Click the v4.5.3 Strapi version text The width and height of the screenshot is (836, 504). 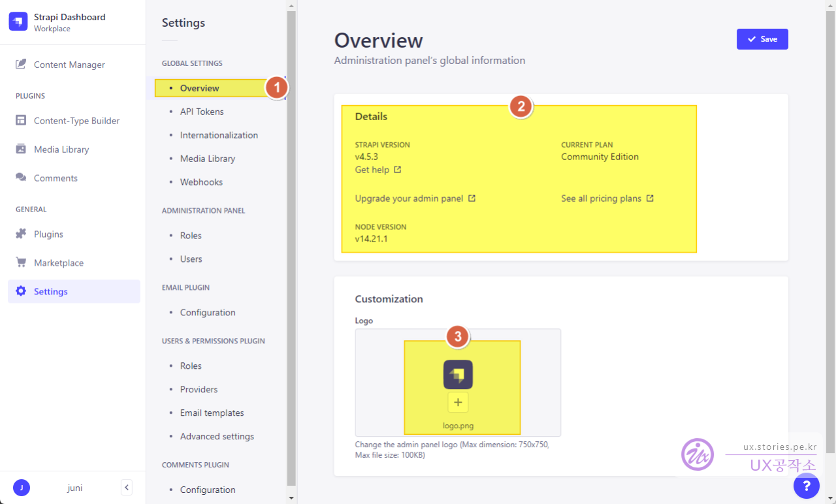coord(367,157)
